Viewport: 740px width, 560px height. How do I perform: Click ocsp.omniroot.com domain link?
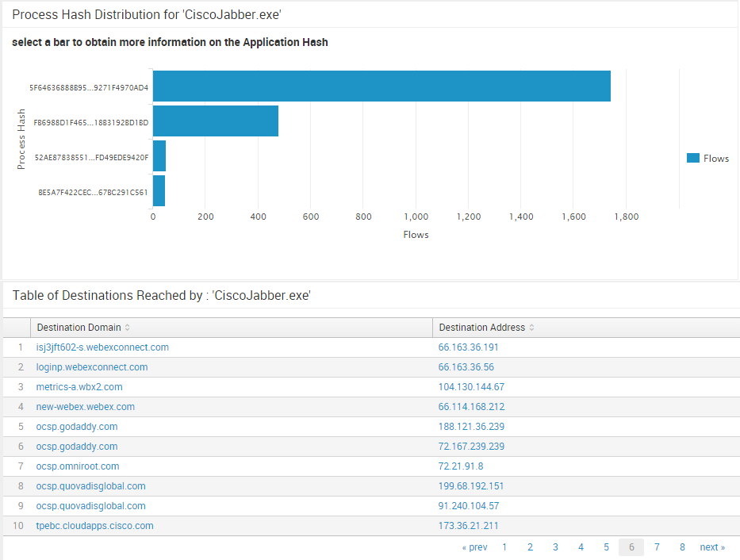78,466
